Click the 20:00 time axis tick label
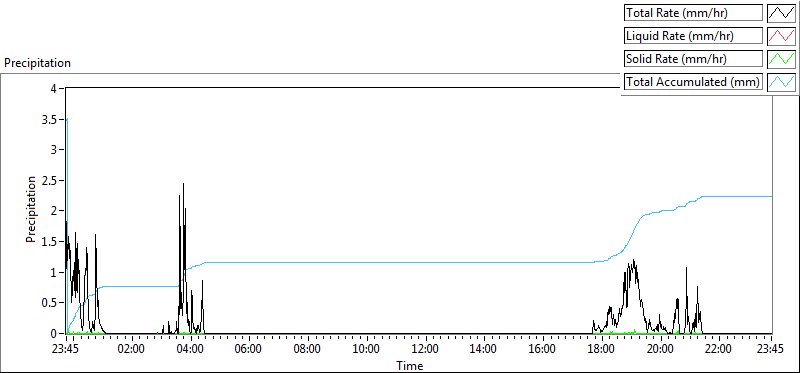Screen dimensions: 800x373 click(x=661, y=350)
